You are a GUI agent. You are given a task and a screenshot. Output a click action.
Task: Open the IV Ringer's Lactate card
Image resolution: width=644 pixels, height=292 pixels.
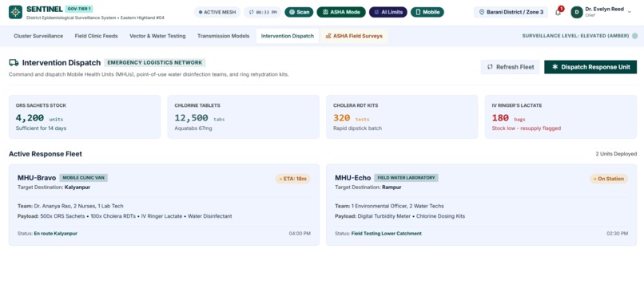pos(561,117)
